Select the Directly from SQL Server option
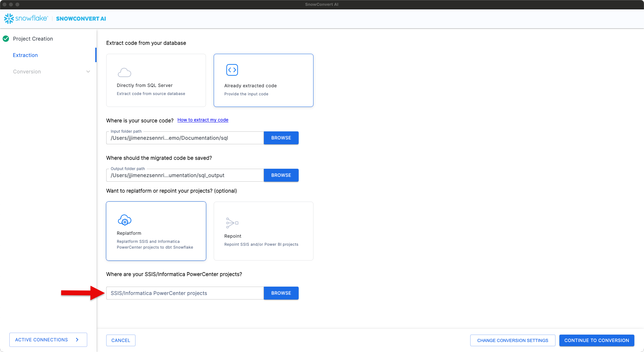The width and height of the screenshot is (644, 352). pyautogui.click(x=156, y=80)
